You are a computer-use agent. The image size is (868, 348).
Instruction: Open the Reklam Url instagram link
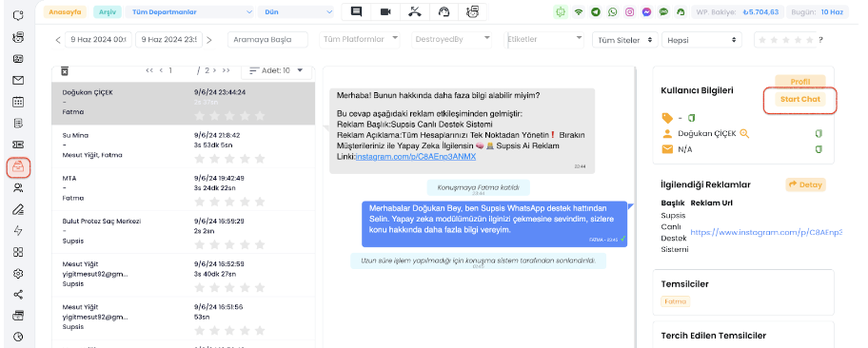click(766, 233)
